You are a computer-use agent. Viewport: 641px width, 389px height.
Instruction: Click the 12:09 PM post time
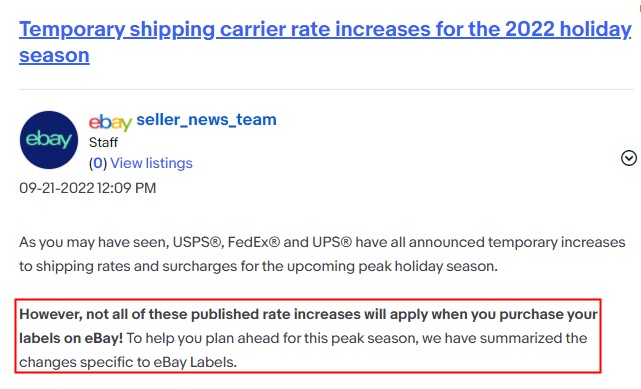[127, 188]
